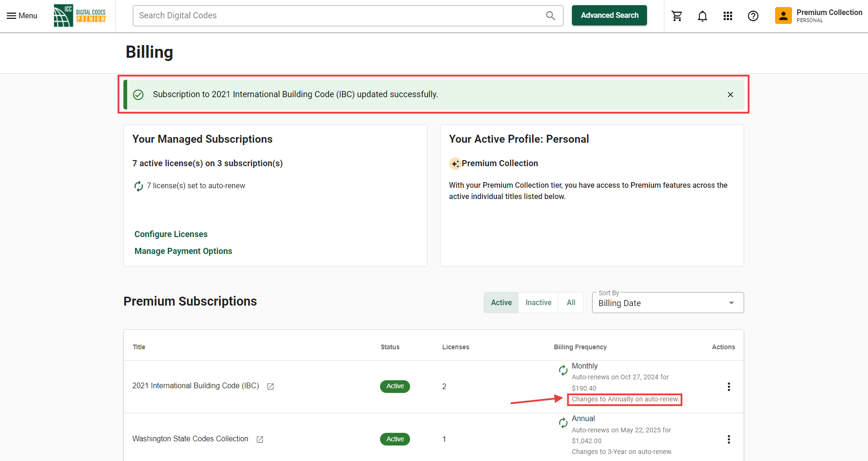Open actions menu for Washington State Codes
The width and height of the screenshot is (868, 461).
(728, 439)
